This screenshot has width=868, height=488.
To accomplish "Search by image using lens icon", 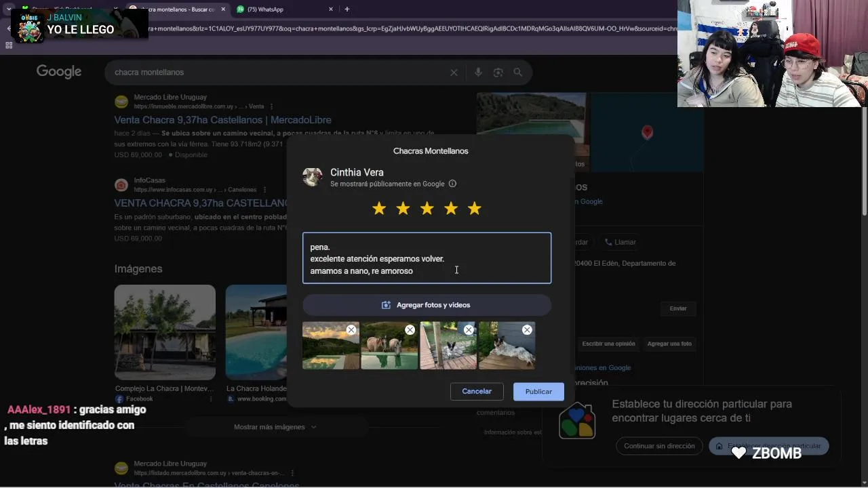I will tap(498, 73).
